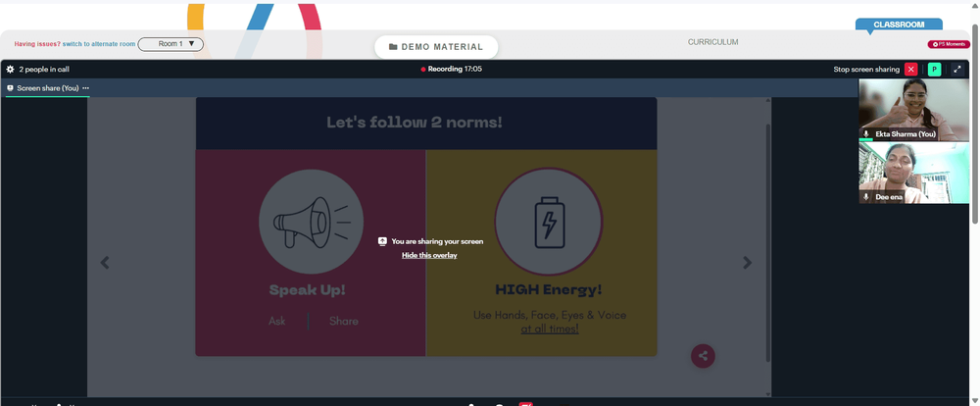Select Ekta Sharma video tile
This screenshot has height=406, width=980.
coord(913,110)
